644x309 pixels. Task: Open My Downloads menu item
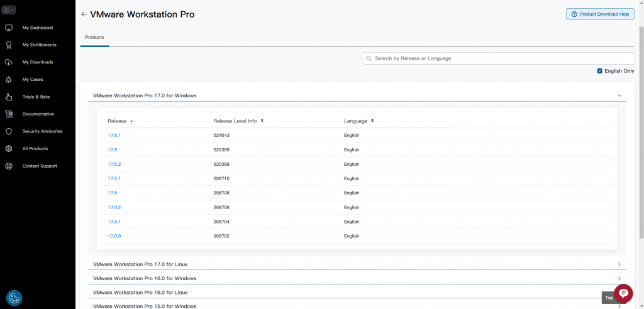(x=38, y=62)
